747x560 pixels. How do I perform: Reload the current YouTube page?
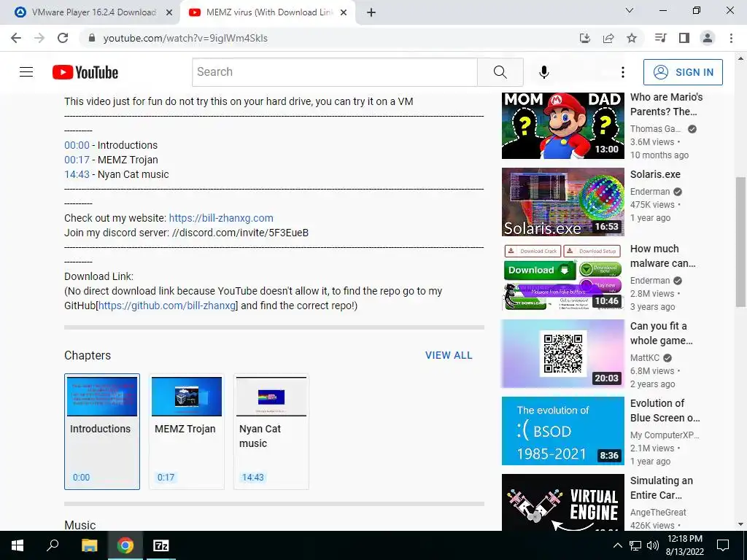[x=63, y=38]
